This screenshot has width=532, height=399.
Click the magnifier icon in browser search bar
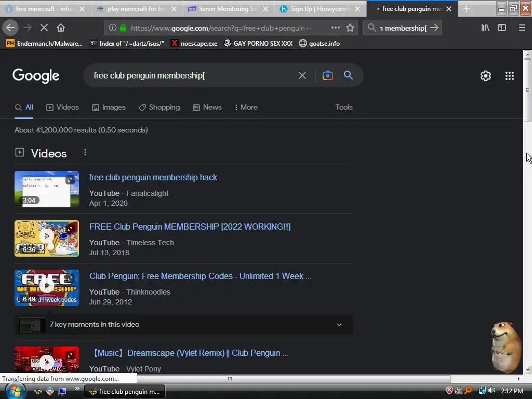[371, 28]
